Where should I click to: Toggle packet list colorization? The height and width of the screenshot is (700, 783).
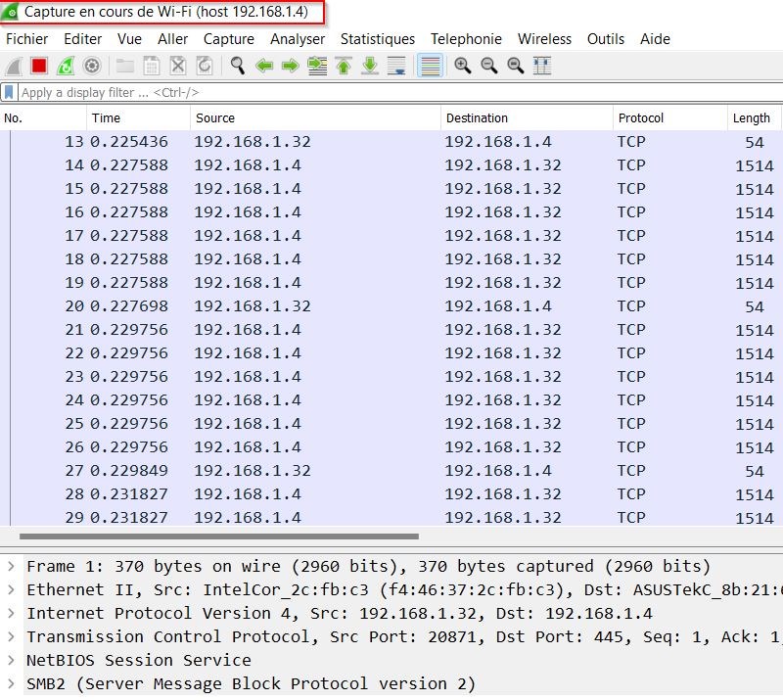(x=429, y=66)
